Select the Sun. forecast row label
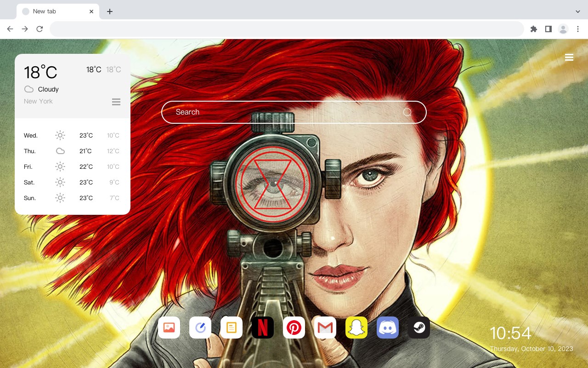 click(30, 198)
